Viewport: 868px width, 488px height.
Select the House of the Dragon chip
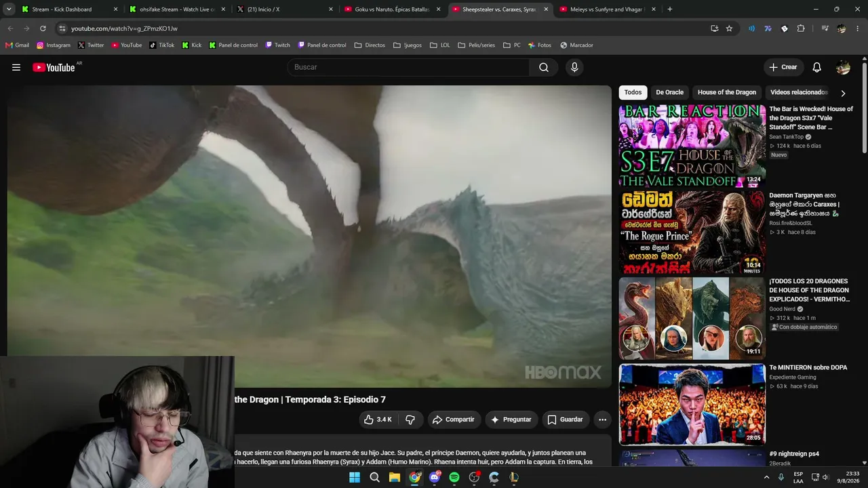pyautogui.click(x=726, y=92)
